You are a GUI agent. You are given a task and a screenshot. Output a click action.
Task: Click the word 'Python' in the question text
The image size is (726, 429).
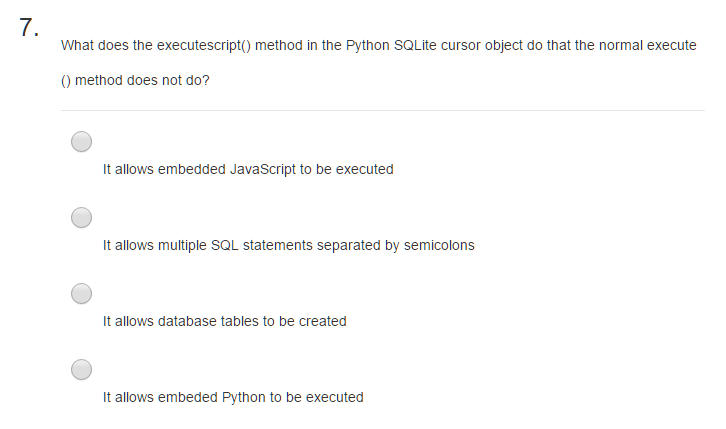[368, 45]
